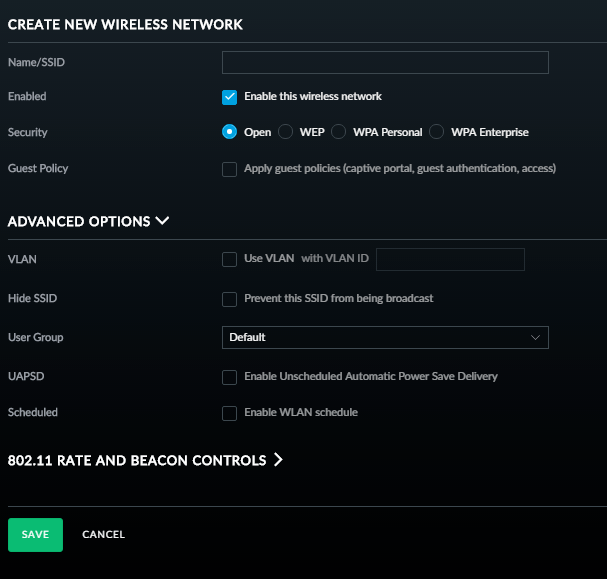
Task: Uncheck Enable this wireless network
Action: click(x=230, y=97)
